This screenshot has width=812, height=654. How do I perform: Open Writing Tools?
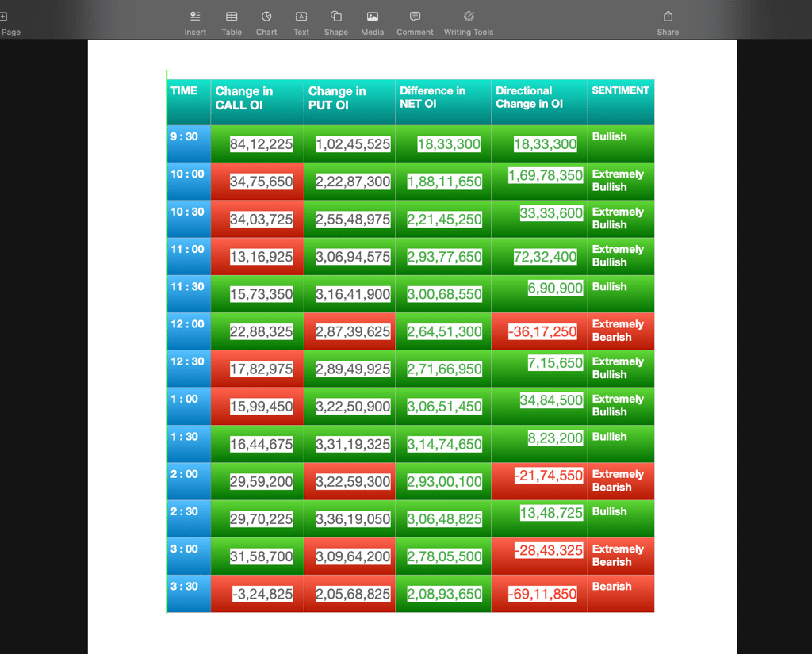coord(469,23)
